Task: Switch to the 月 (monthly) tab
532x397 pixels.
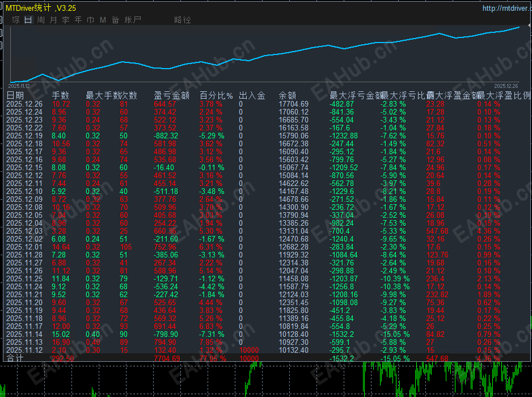Action: coord(53,20)
